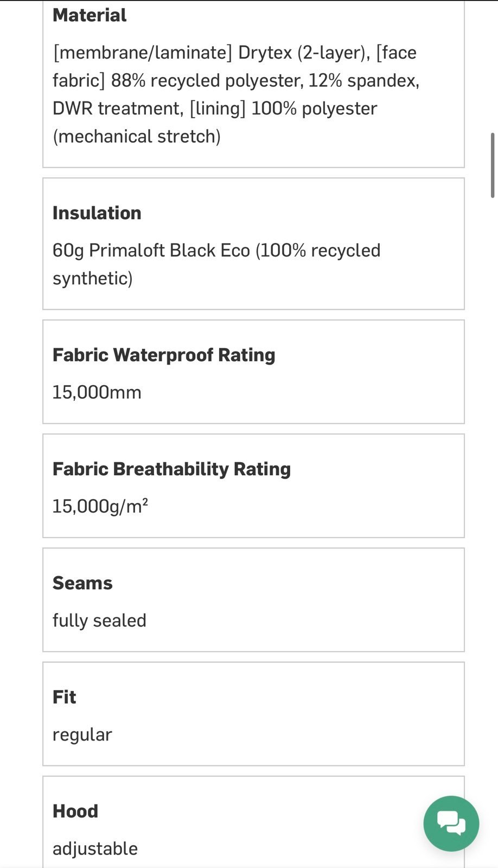Select the Hood heading

[75, 811]
